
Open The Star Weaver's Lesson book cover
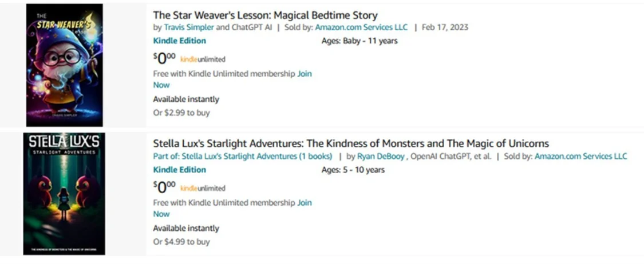(65, 65)
